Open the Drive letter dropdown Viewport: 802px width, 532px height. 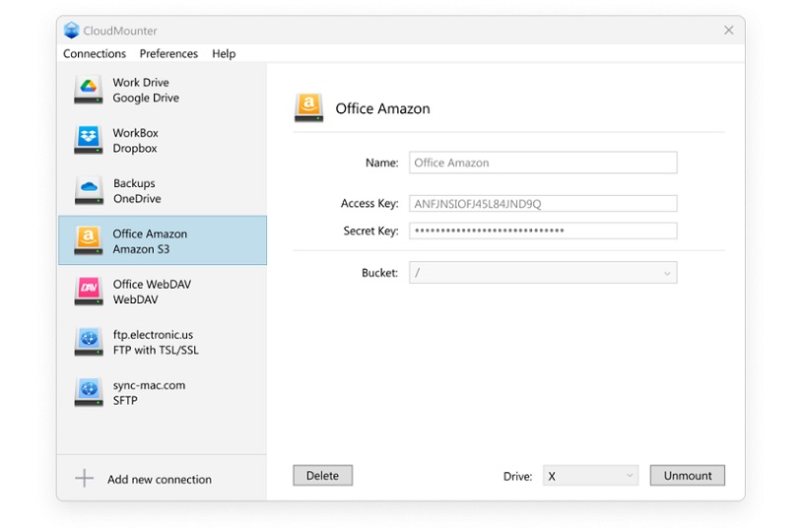coord(591,476)
